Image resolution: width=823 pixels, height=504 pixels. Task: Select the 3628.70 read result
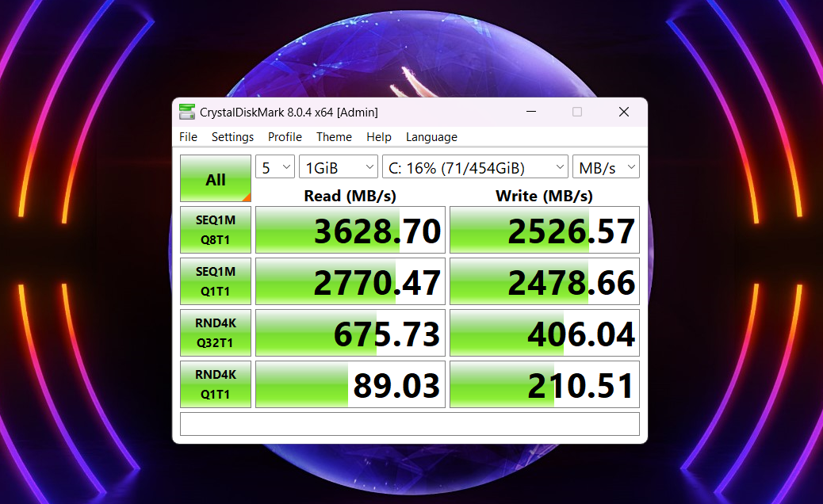(350, 230)
